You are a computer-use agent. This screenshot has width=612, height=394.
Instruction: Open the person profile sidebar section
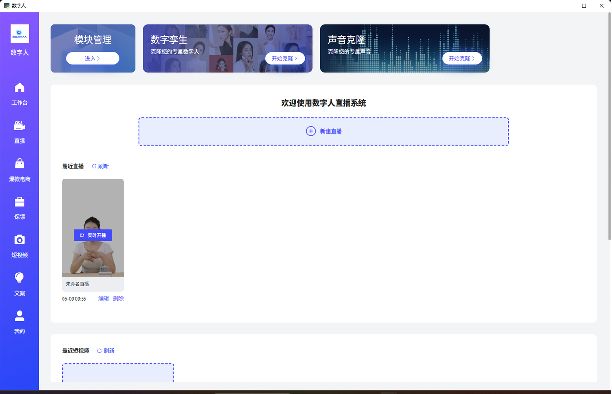[x=20, y=322]
